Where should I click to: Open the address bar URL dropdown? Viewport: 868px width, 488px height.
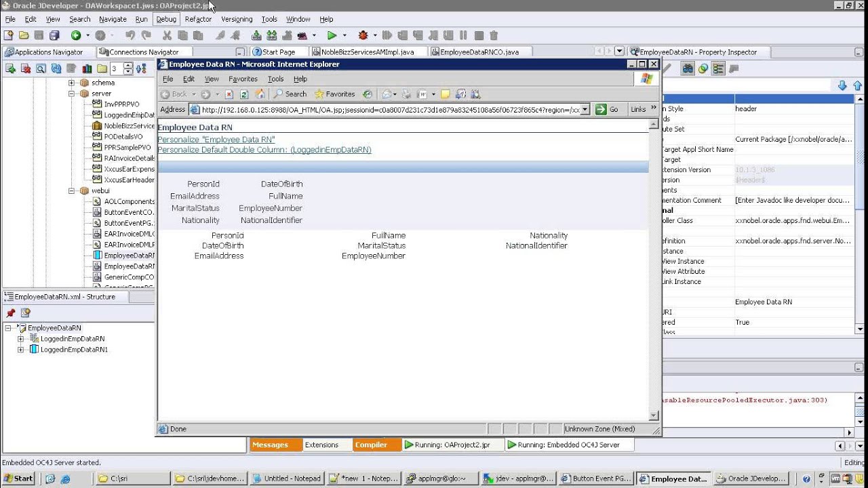point(585,110)
